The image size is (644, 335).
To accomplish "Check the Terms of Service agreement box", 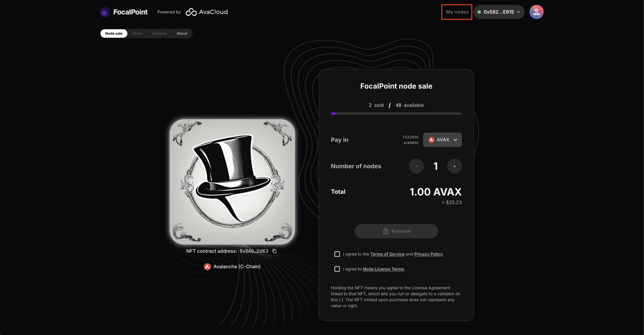I will pos(337,254).
